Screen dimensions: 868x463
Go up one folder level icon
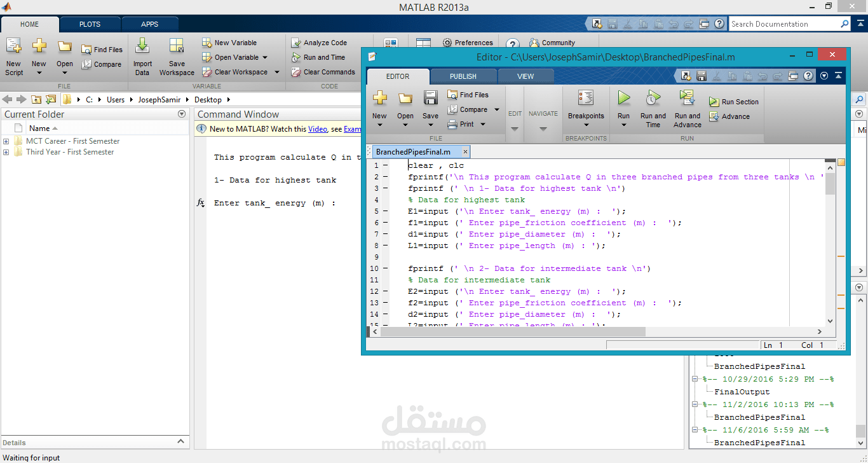[36, 99]
